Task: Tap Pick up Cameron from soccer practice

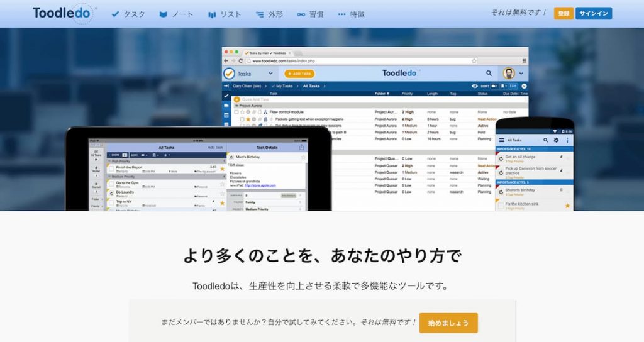Action: pos(531,171)
